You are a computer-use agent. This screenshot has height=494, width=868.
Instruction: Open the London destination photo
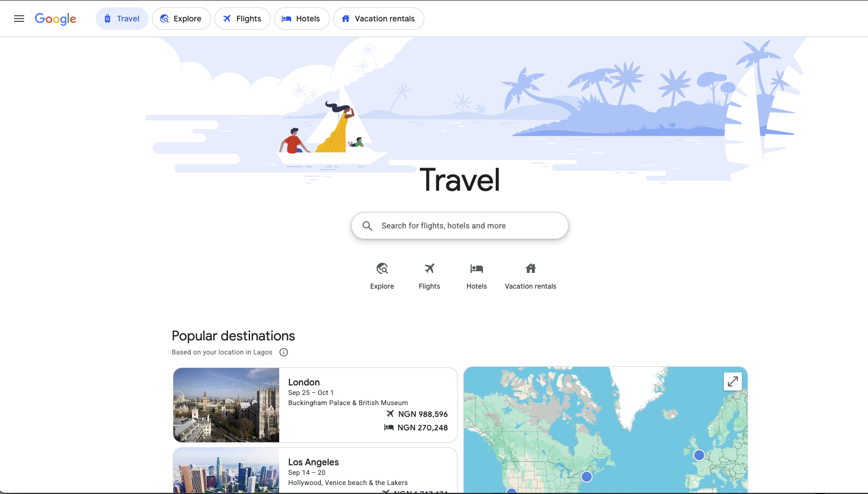coord(226,405)
